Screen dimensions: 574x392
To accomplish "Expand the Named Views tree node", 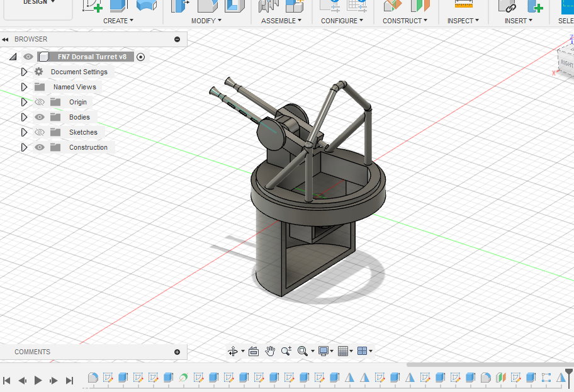I will (x=25, y=87).
